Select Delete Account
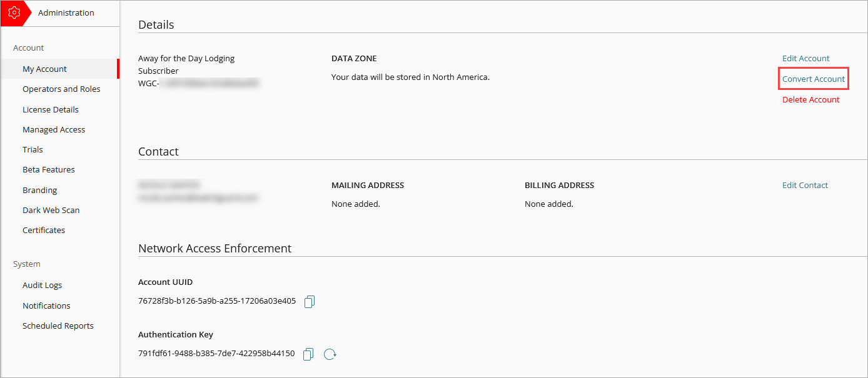 coord(811,99)
